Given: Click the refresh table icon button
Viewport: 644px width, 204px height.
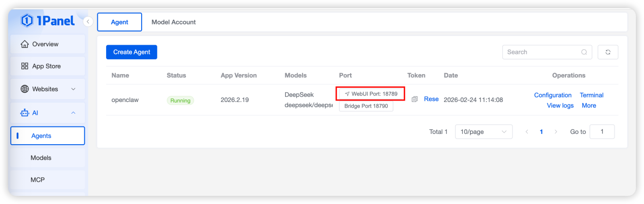Looking at the screenshot, I should click(x=608, y=52).
